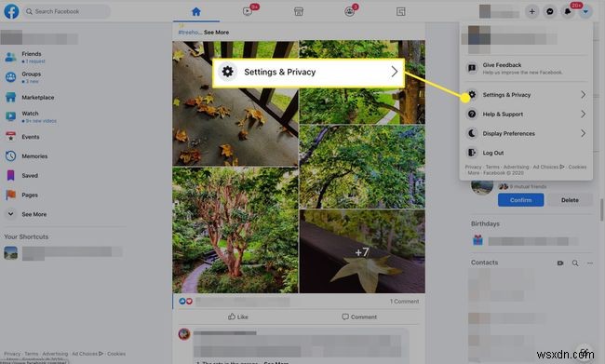
Task: Open the fallen leaves photo
Action: 235,103
